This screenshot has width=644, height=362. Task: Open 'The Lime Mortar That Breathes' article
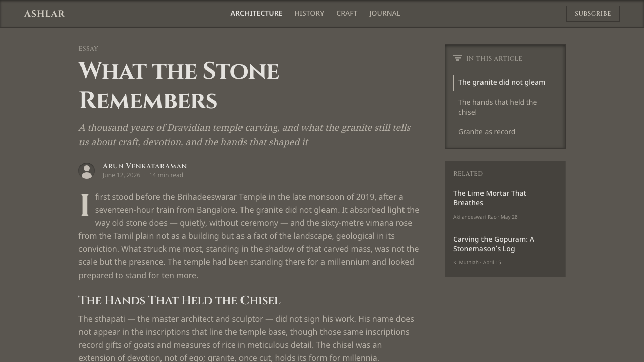[x=490, y=198]
